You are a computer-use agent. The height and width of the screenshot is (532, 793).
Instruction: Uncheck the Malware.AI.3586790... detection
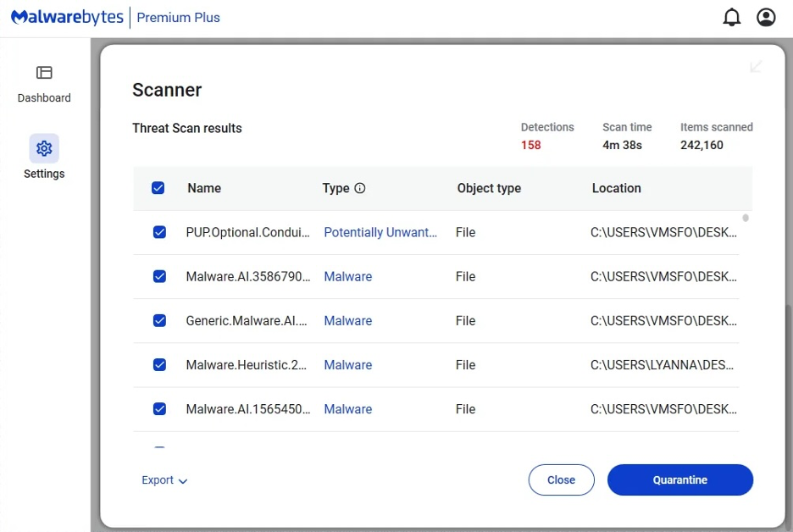click(x=159, y=277)
